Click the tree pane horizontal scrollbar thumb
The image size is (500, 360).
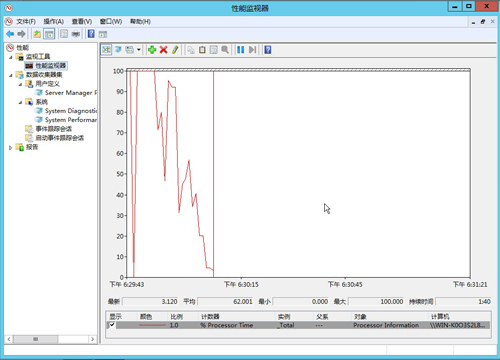[36, 339]
